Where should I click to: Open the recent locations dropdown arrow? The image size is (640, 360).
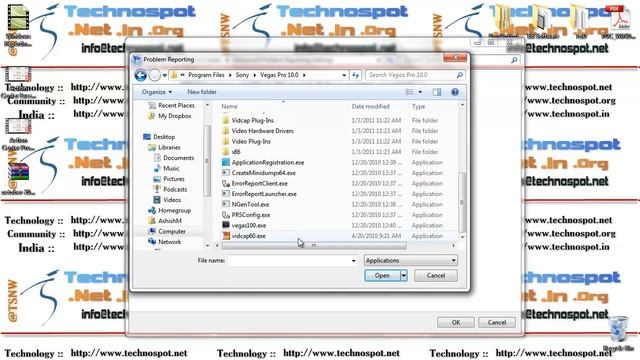[164, 75]
